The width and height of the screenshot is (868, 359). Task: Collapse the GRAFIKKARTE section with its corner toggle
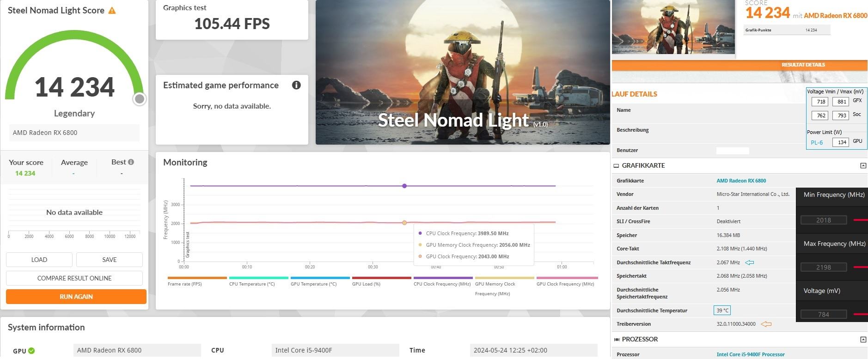point(862,165)
